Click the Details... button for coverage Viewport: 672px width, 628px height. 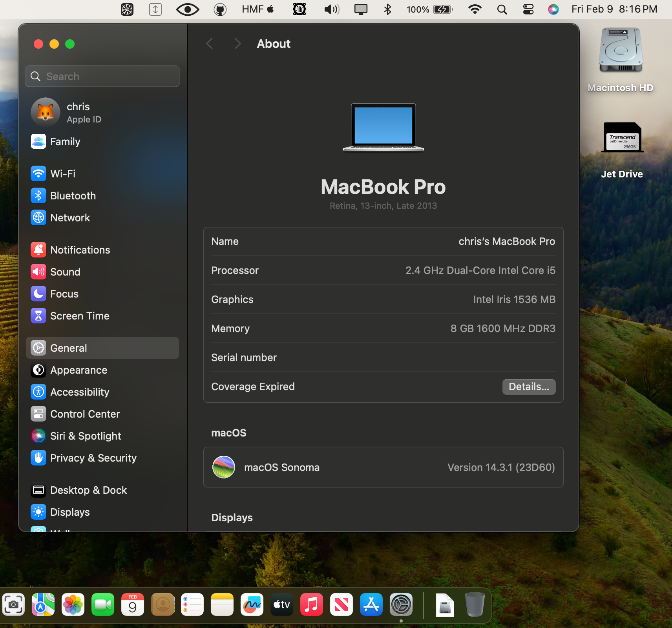point(529,387)
